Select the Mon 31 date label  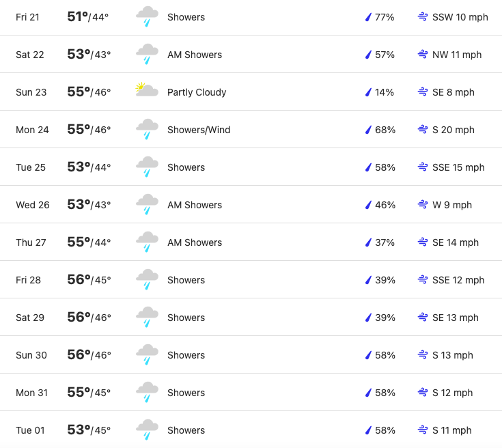31,393
